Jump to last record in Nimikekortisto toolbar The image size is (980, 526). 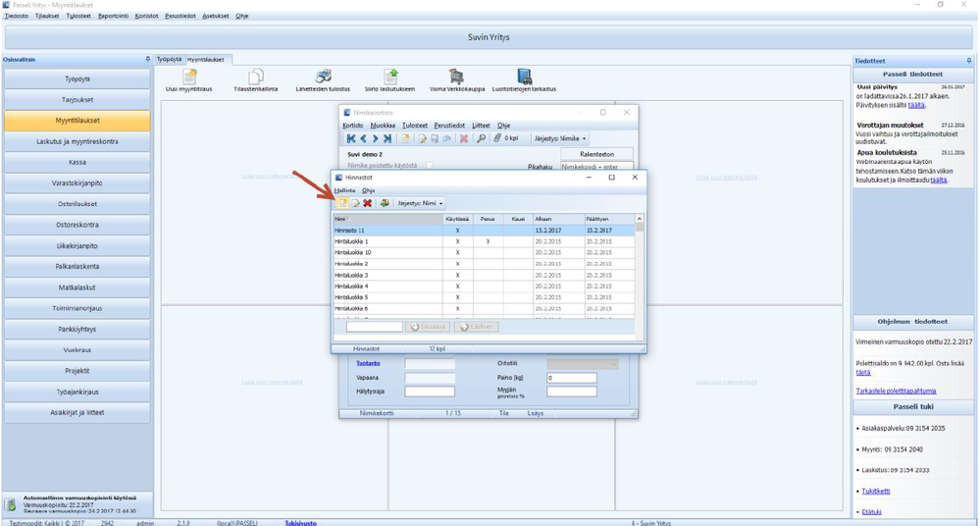(387, 138)
